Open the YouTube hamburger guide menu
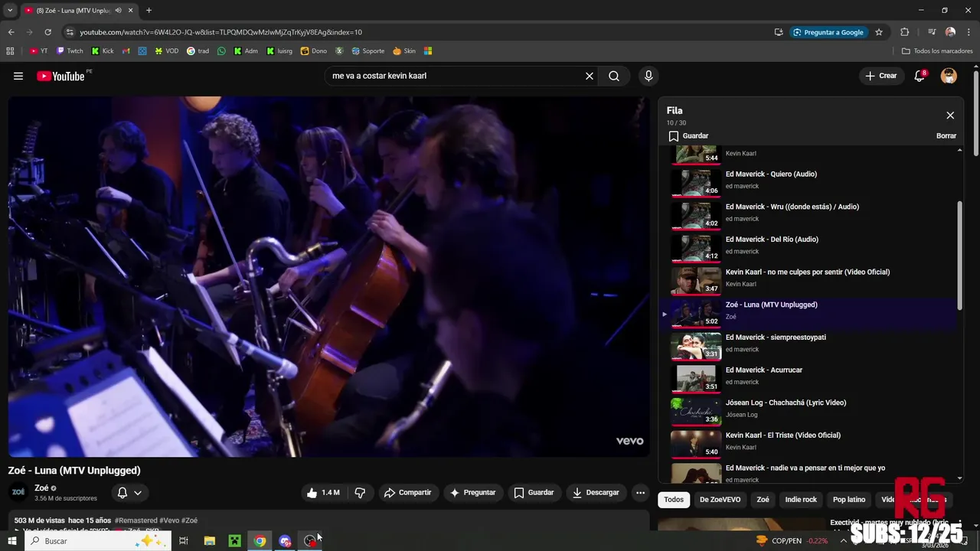The image size is (980, 551). click(x=18, y=76)
